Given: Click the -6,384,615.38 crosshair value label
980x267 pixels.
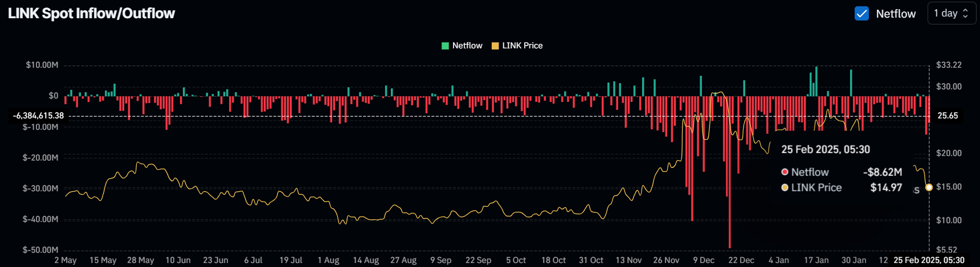Looking at the screenshot, I should (39, 116).
